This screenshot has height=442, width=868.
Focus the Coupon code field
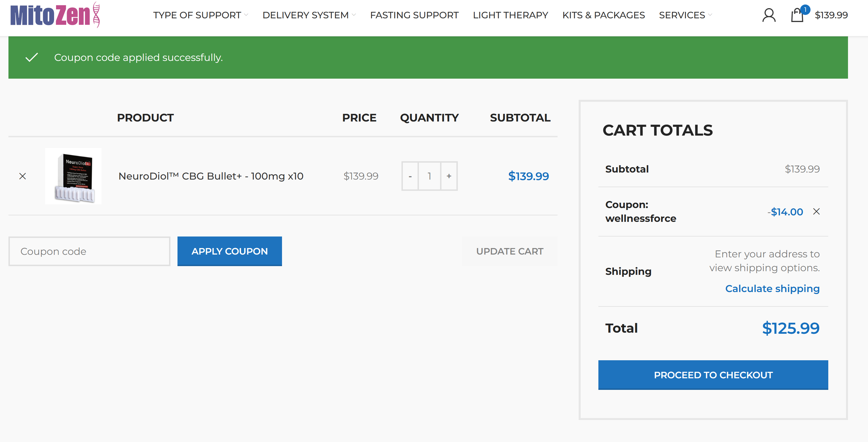[x=89, y=251]
